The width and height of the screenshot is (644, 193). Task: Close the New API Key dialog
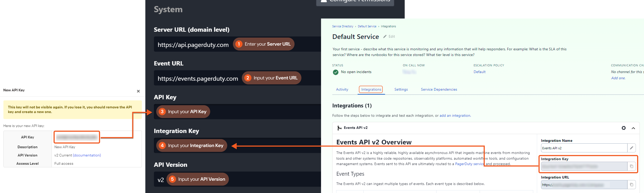pos(138,91)
